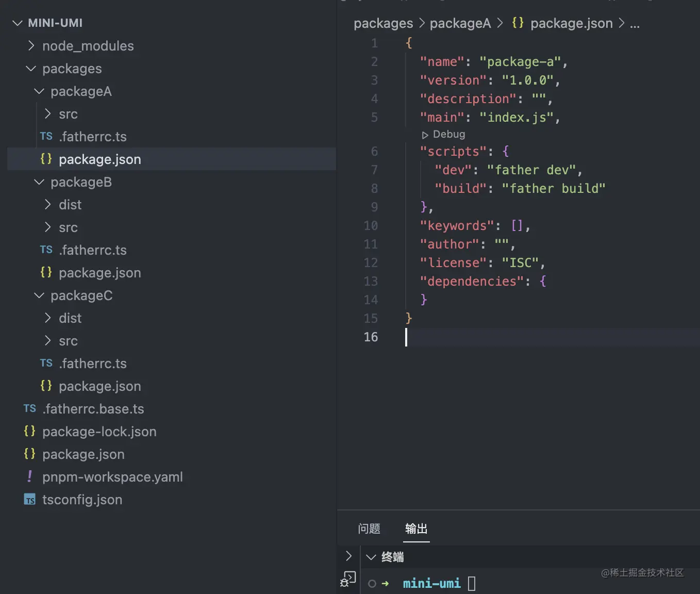Click the JSON braces icon in breadcrumb
This screenshot has height=594, width=700.
click(x=518, y=23)
